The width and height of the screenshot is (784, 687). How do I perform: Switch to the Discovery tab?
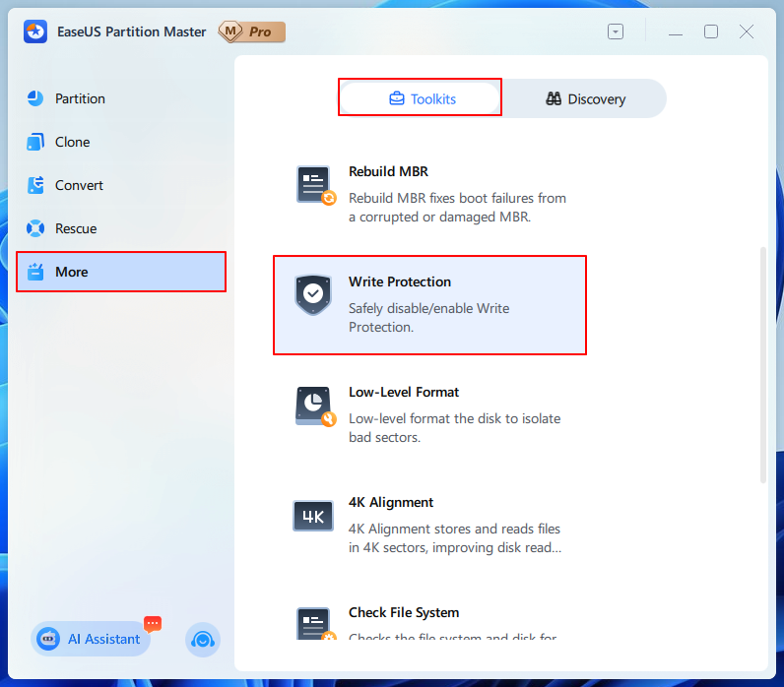click(585, 98)
